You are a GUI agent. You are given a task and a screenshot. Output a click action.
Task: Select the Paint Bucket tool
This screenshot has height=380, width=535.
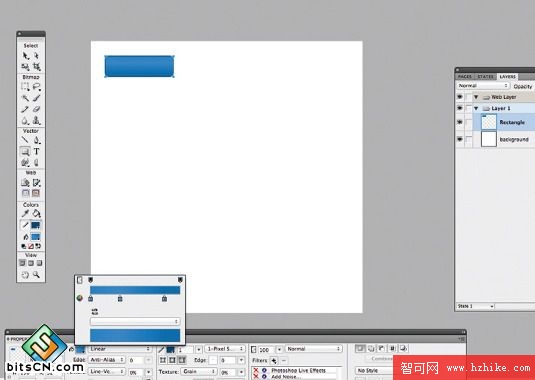(x=36, y=214)
